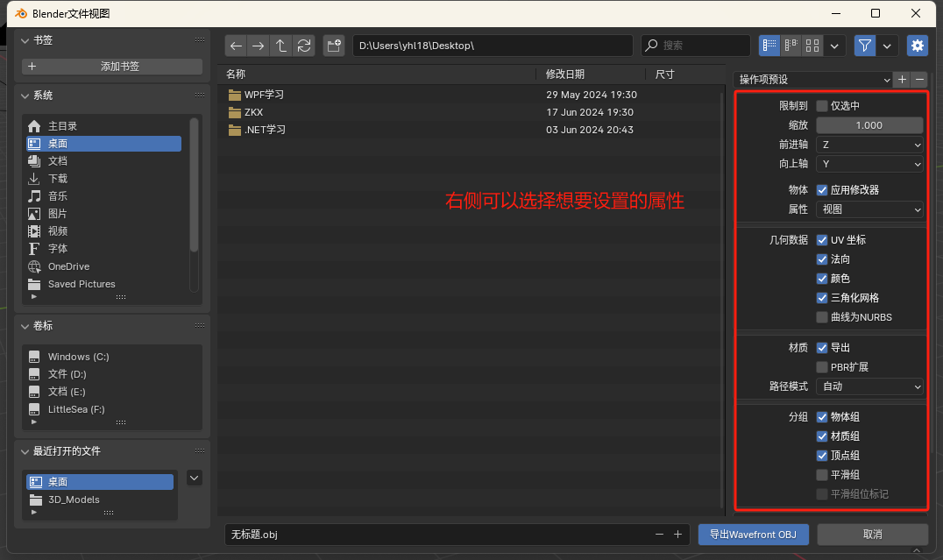Select vertical list display mode
The height and width of the screenshot is (560, 943).
pyautogui.click(x=768, y=45)
